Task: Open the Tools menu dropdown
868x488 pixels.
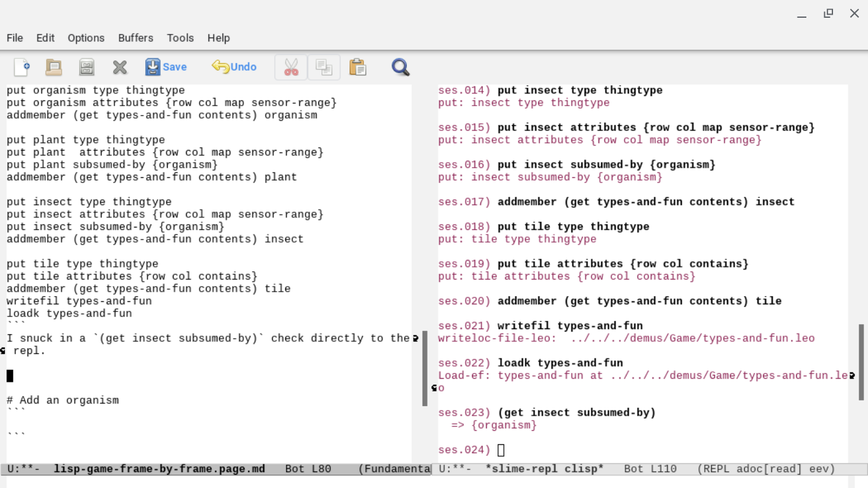Action: point(180,38)
